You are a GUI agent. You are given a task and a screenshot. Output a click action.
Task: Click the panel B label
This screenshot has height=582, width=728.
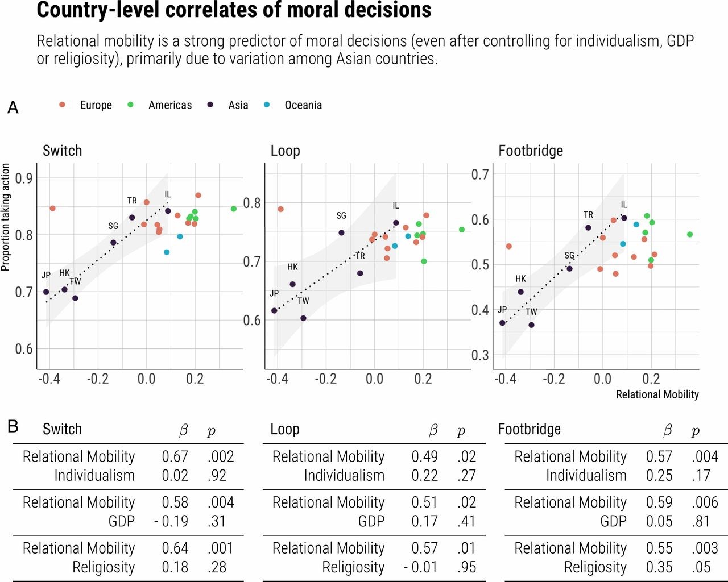click(13, 426)
